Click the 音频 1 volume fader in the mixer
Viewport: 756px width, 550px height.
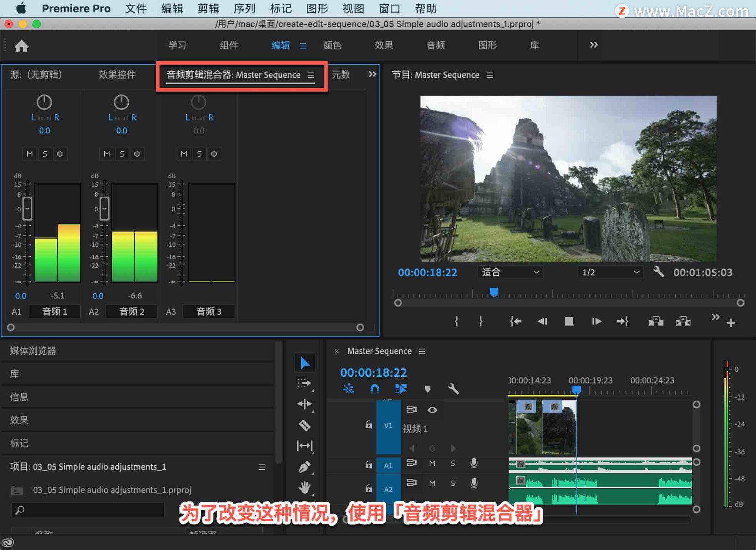point(27,209)
